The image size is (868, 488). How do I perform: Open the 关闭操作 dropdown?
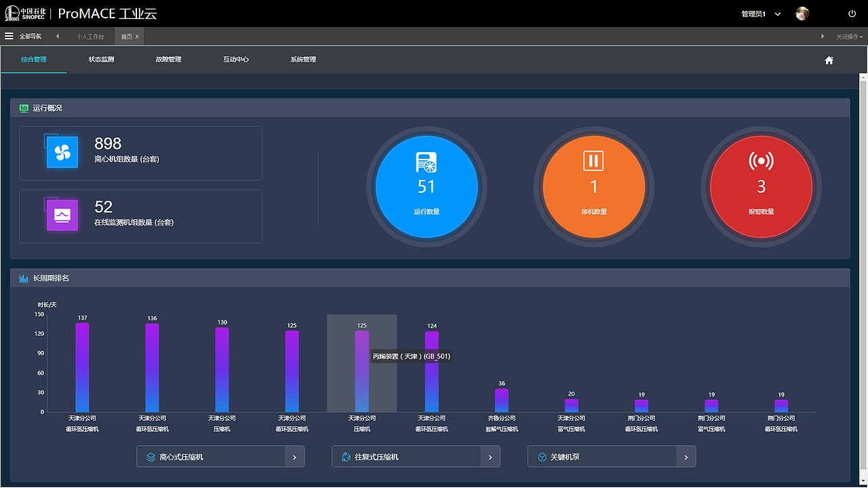coord(849,37)
